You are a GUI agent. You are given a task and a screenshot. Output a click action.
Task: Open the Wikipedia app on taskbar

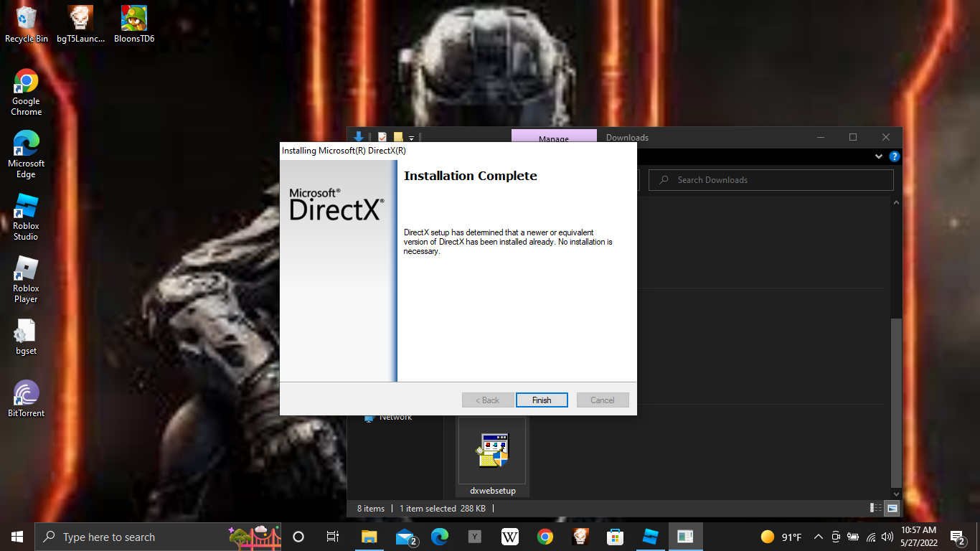click(x=510, y=537)
